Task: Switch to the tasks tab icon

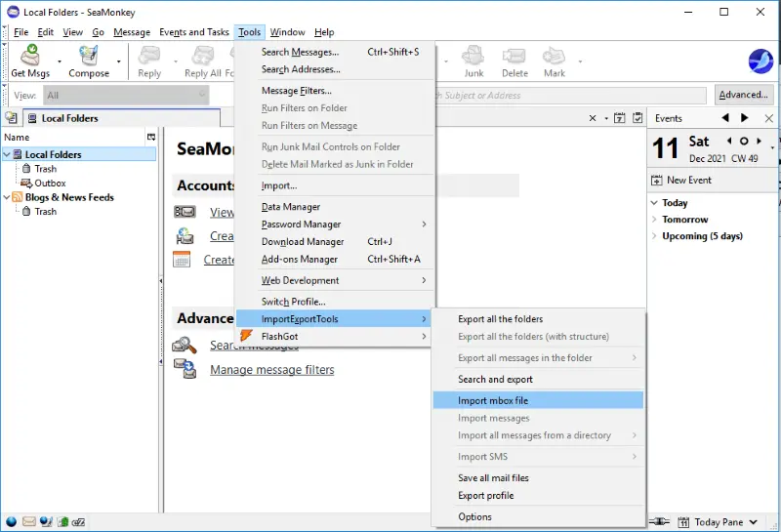Action: (636, 118)
